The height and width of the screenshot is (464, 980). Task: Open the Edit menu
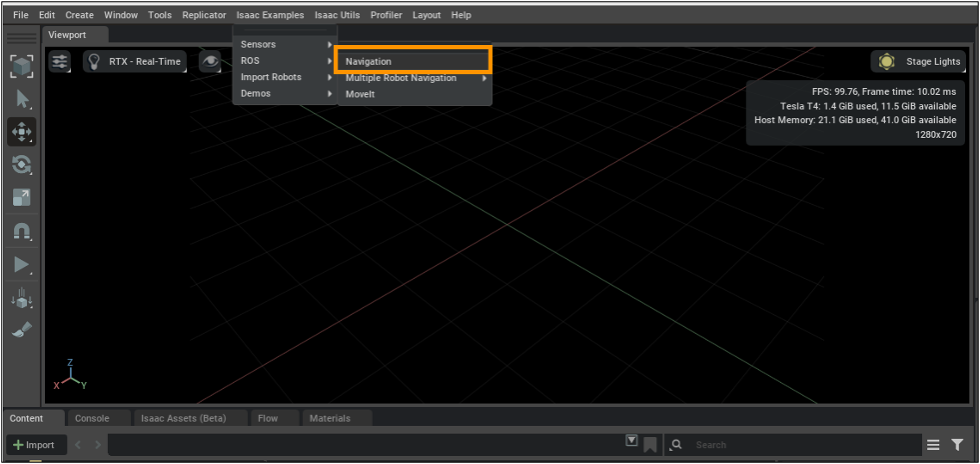pos(47,15)
